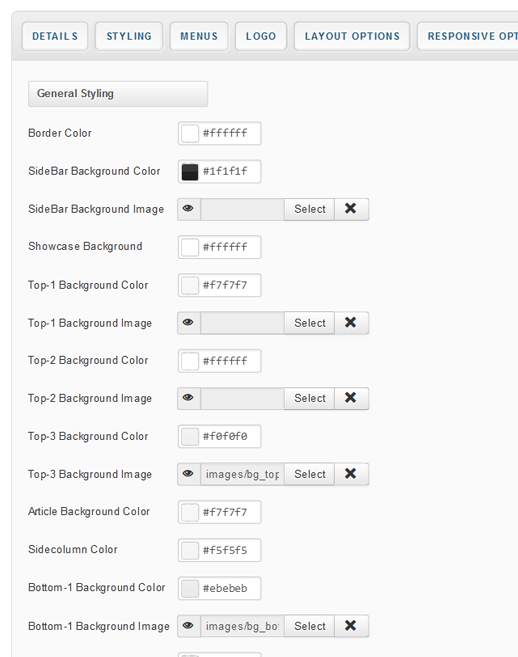Preview the Top-2 Background Image eye icon

189,398
